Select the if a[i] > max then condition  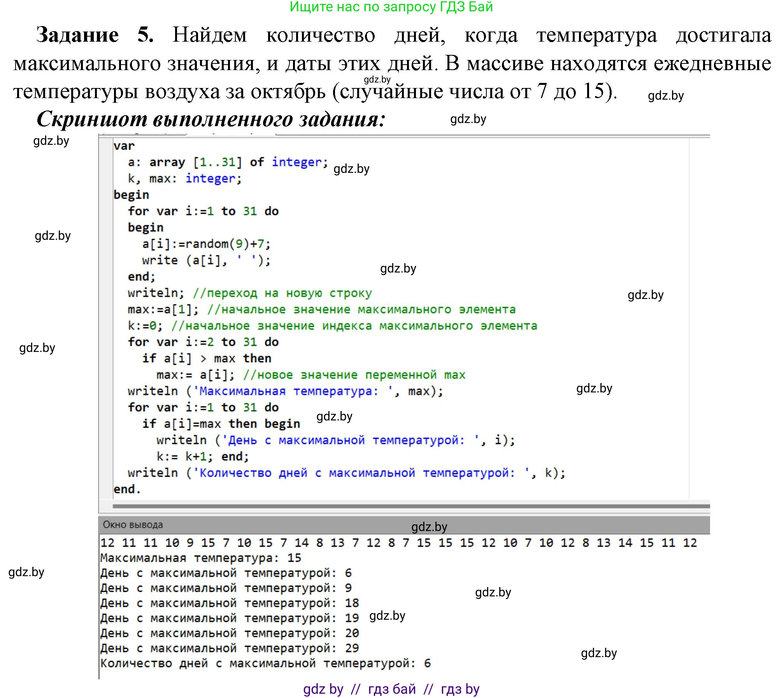point(206,358)
